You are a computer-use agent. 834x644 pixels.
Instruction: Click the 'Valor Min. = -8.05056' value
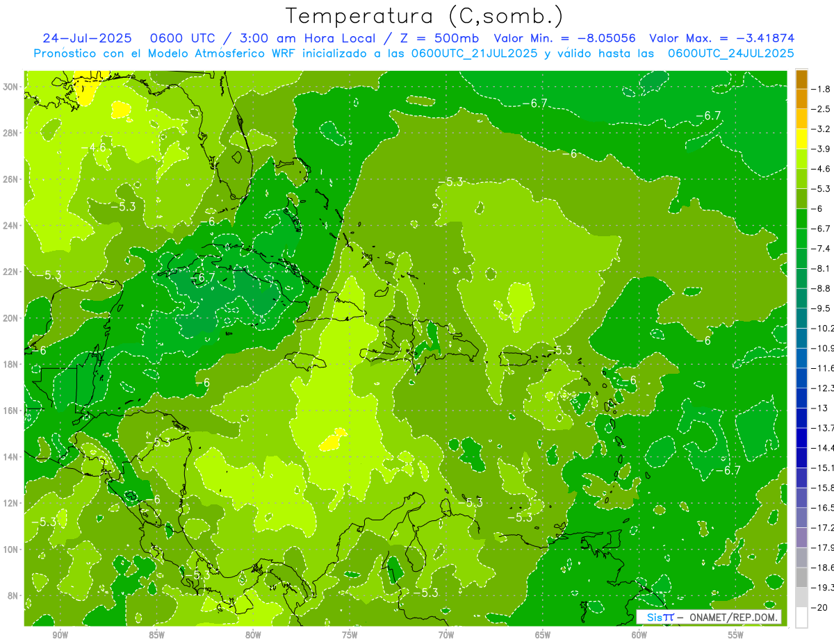565,38
